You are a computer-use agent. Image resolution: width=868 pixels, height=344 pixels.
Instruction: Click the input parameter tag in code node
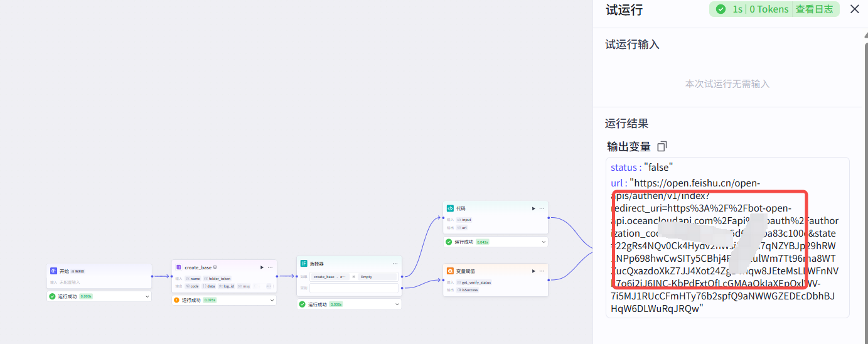tap(464, 220)
